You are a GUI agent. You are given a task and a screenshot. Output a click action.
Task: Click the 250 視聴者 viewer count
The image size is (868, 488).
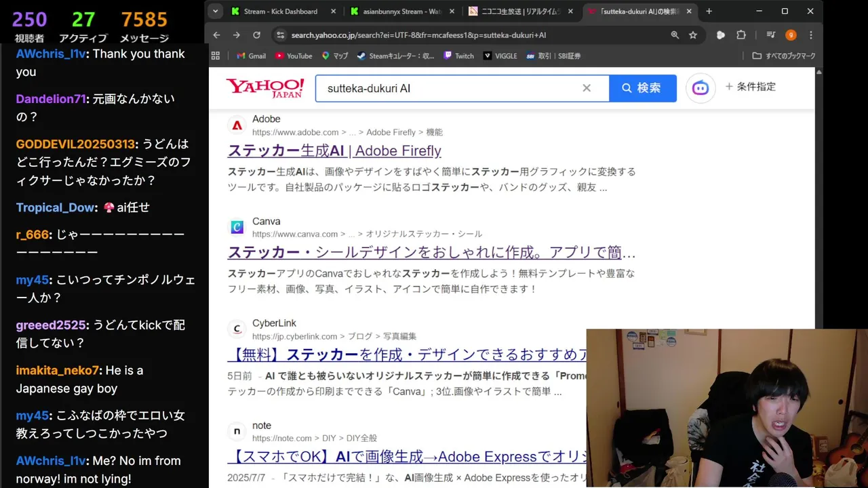[x=30, y=26]
